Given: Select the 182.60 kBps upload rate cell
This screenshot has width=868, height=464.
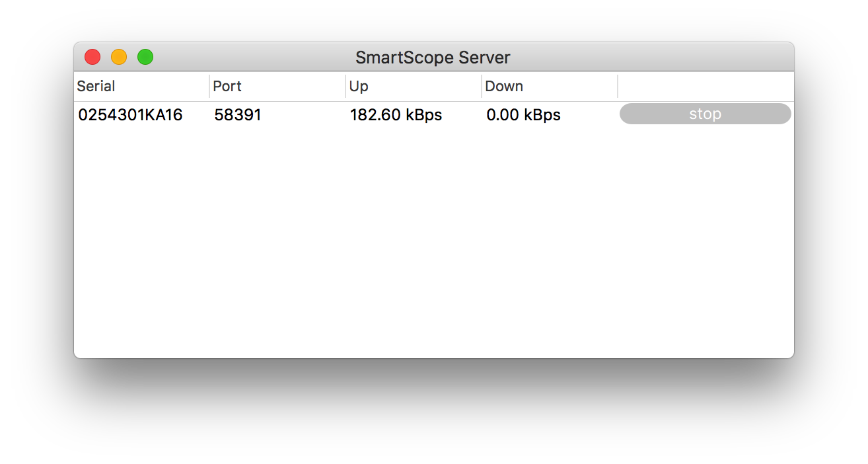Looking at the screenshot, I should point(396,115).
